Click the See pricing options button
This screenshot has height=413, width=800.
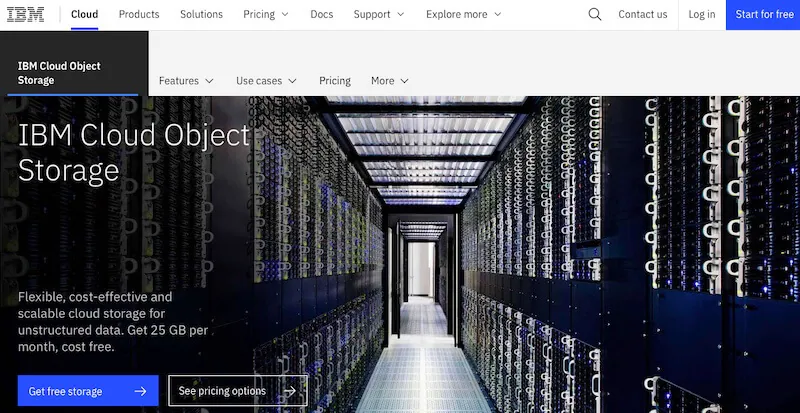(238, 391)
